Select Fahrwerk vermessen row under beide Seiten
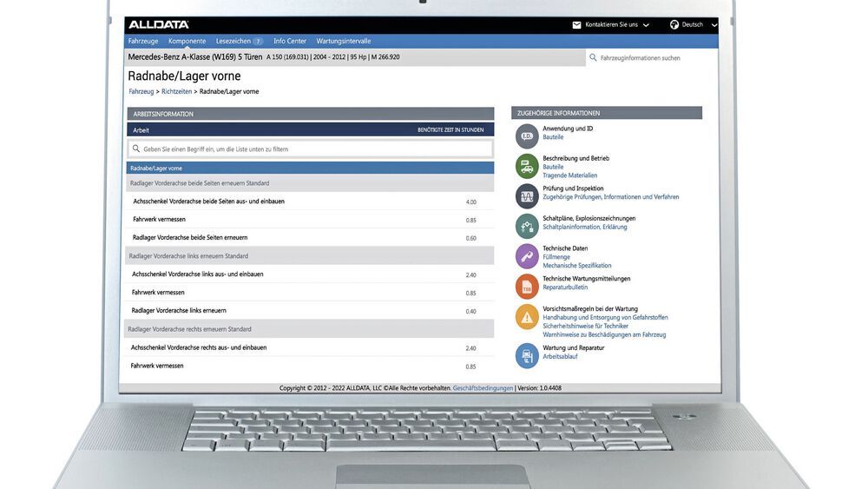The width and height of the screenshot is (868, 489). tap(310, 219)
